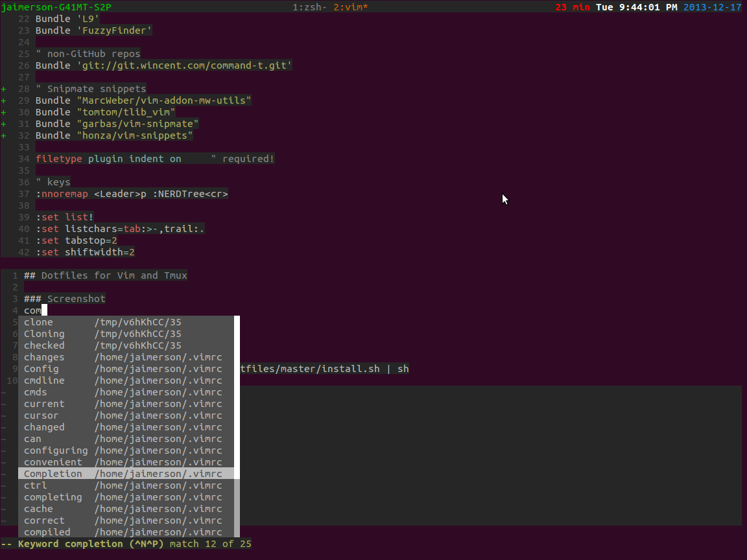Click git diff plus sign on line 28

[x=4, y=89]
